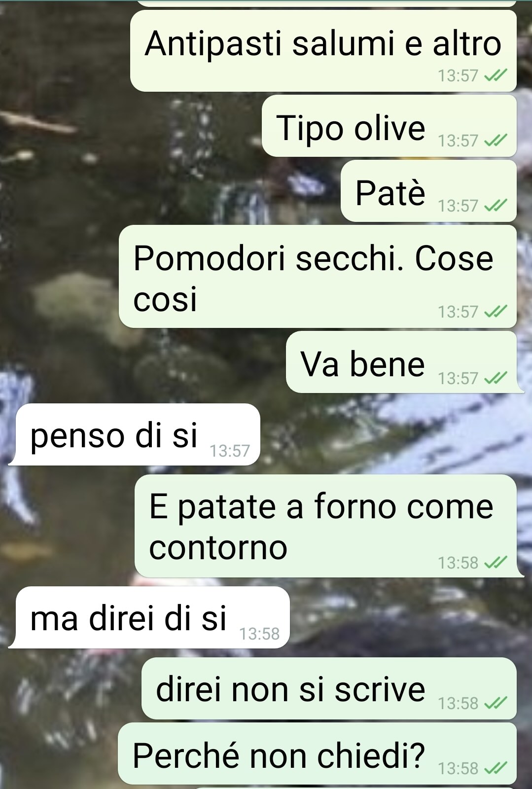
Task: Tap the double-check icon beside "Va bene"
Action: pyautogui.click(x=496, y=378)
